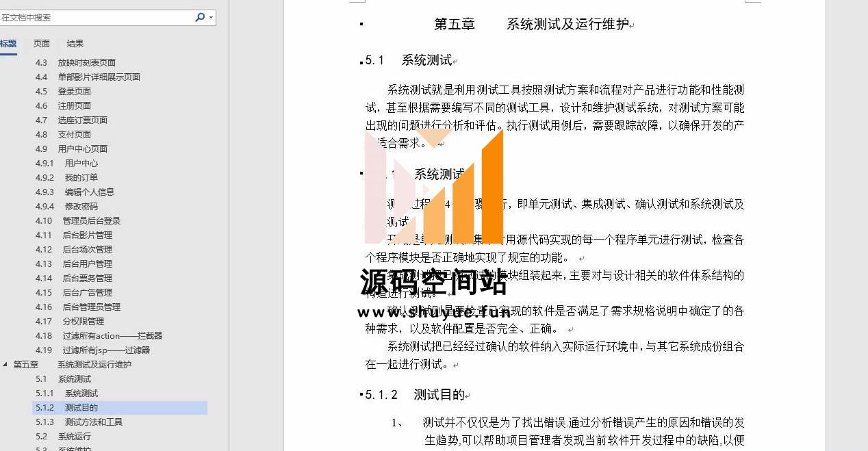Select 4.19 过滤所有jsp——过滤器 heading
Screen dimensions: 868x451
pyautogui.click(x=92, y=350)
